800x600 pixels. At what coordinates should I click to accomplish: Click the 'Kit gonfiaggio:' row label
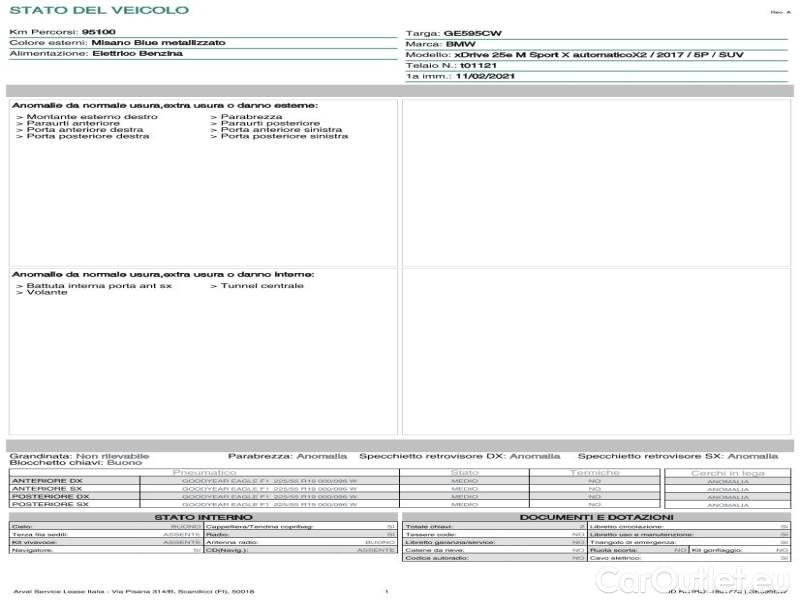tap(717, 550)
